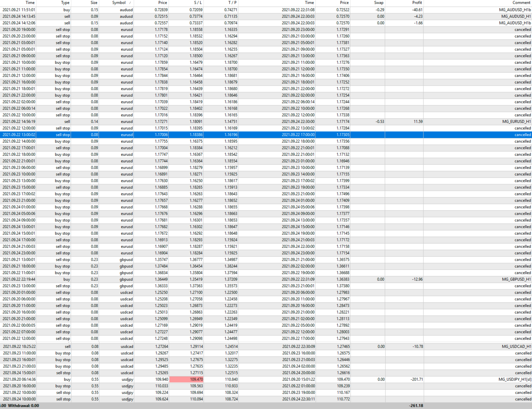Sort by the Swap column header
This screenshot has width=532, height=409.
[x=378, y=3]
